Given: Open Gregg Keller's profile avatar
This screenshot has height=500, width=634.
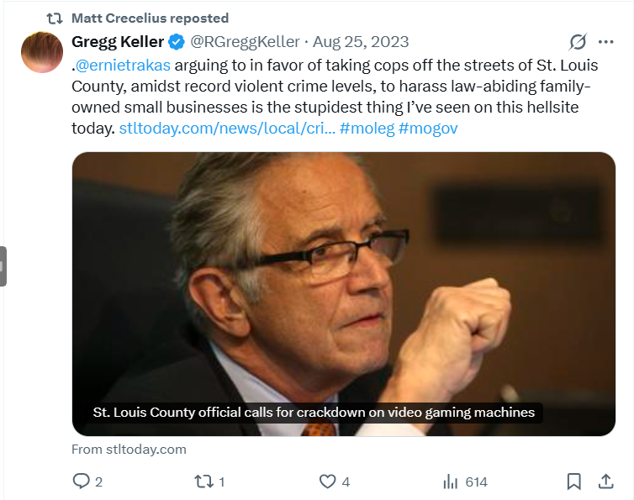Looking at the screenshot, I should (43, 53).
